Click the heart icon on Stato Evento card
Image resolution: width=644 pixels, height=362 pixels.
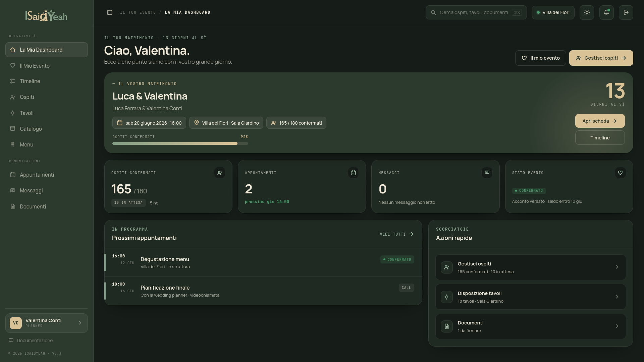coord(620,173)
